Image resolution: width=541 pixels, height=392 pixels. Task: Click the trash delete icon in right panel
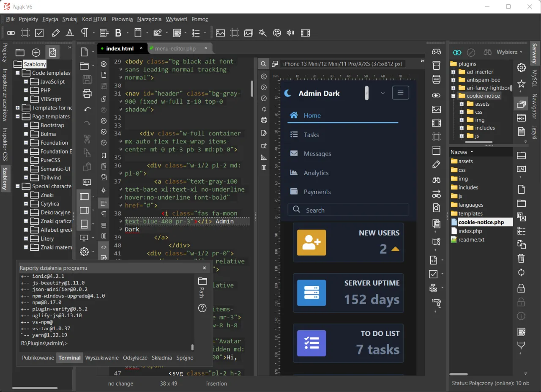521,258
